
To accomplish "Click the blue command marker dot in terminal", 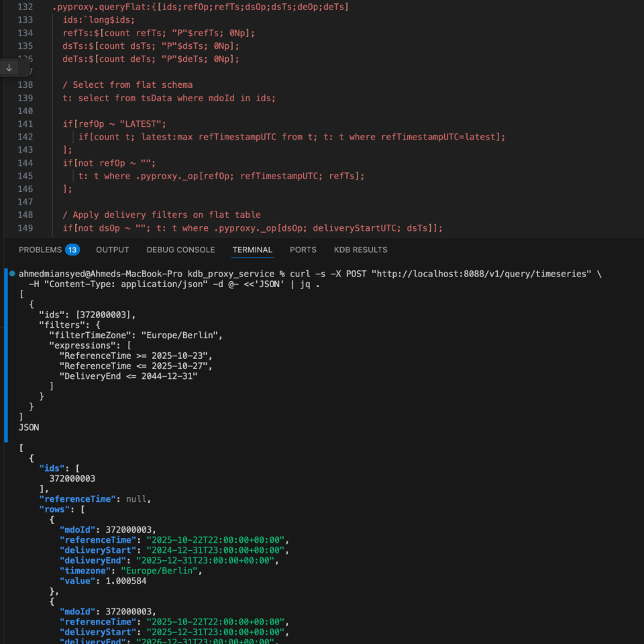I will pyautogui.click(x=12, y=274).
